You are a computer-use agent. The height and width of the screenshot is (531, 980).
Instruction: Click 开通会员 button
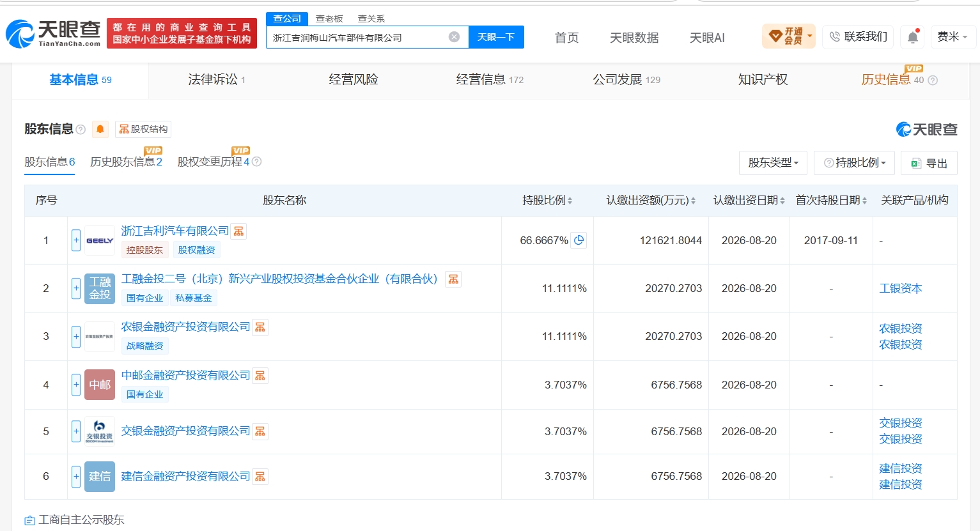point(789,36)
